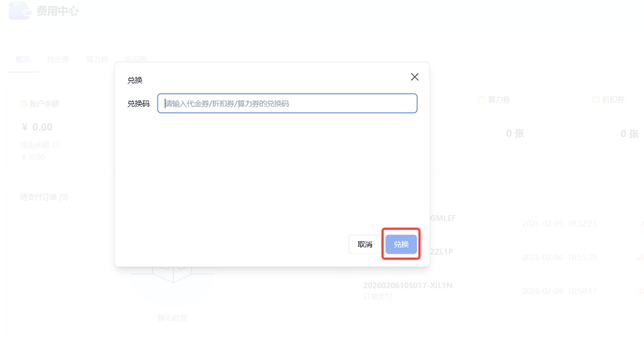Close the 兑换 dialog with the X
This screenshot has width=644, height=356.
[415, 77]
